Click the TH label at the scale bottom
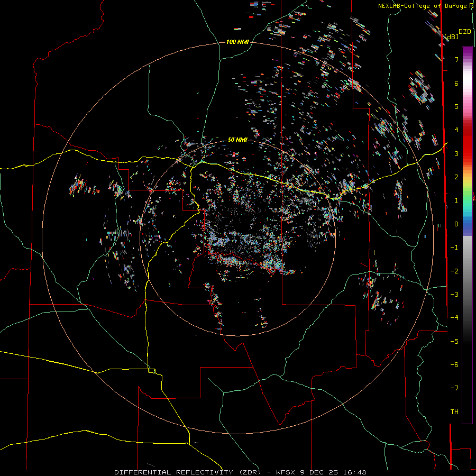 pyautogui.click(x=454, y=412)
